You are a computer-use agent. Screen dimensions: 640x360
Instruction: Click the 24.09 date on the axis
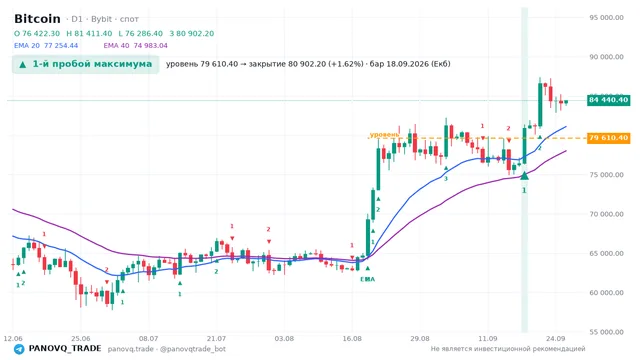point(556,338)
